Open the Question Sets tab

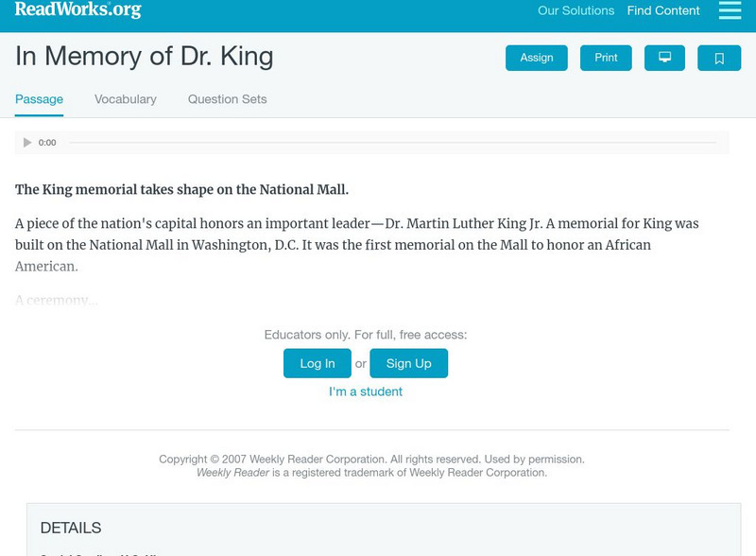click(227, 99)
